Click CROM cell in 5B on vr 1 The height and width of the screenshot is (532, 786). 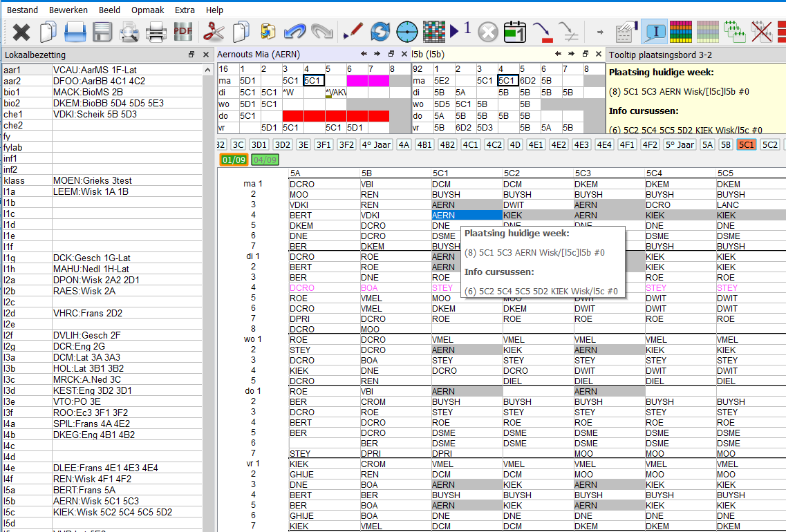click(x=395, y=464)
